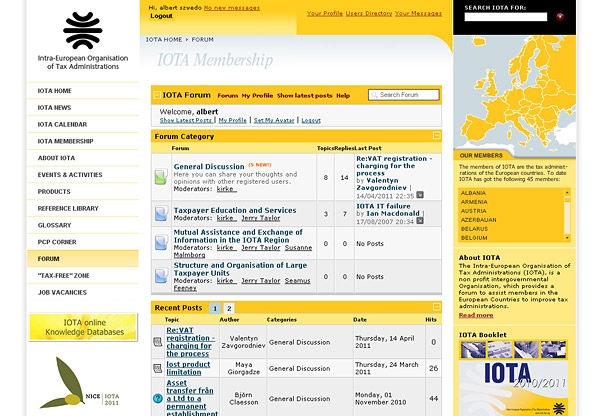
Task: Click the Structure and Organisation forum folder icon
Action: (x=161, y=276)
